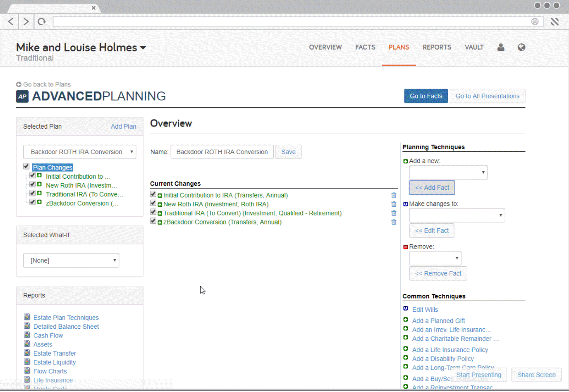Click the globe icon in top navigation
The height and width of the screenshot is (392, 569).
pos(521,47)
